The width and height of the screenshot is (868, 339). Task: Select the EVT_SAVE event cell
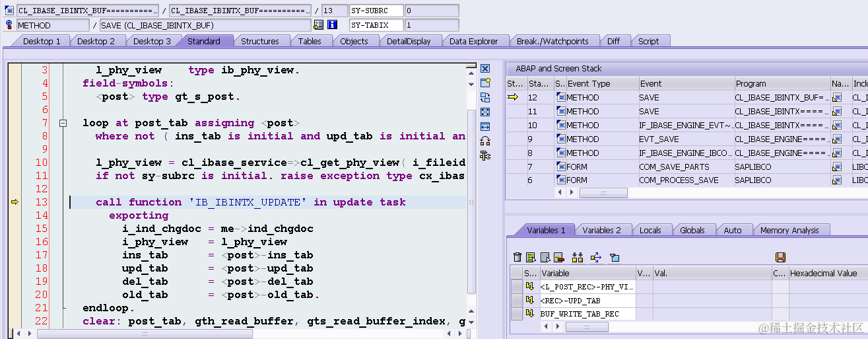686,139
